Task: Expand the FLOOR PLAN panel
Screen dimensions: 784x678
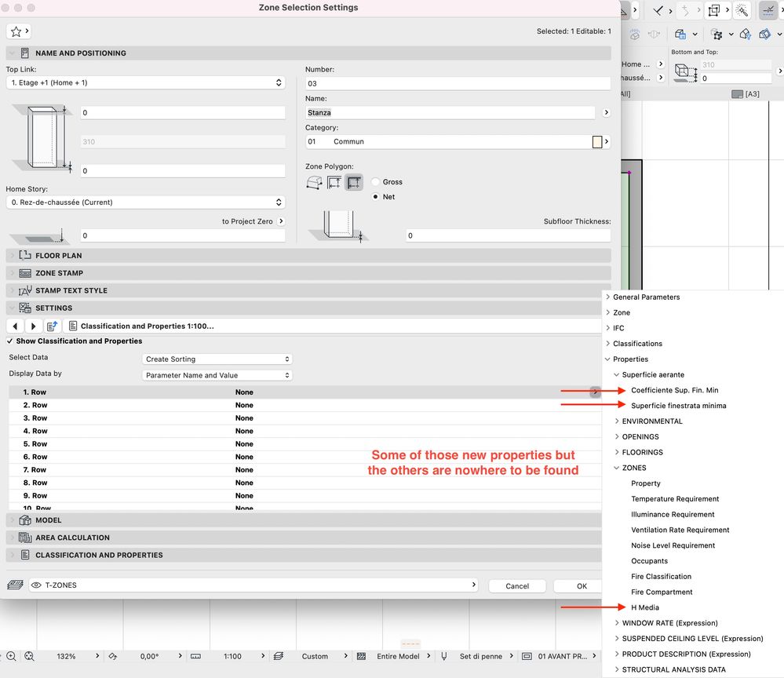Action: [59, 256]
